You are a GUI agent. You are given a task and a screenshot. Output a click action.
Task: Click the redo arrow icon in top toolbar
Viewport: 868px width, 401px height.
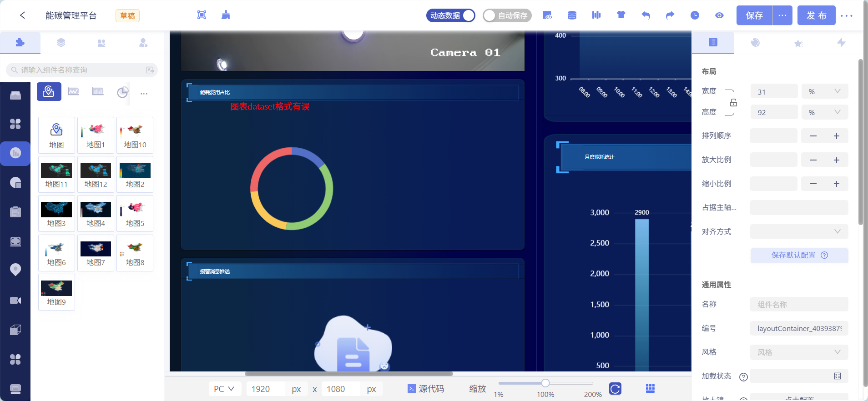coord(670,15)
